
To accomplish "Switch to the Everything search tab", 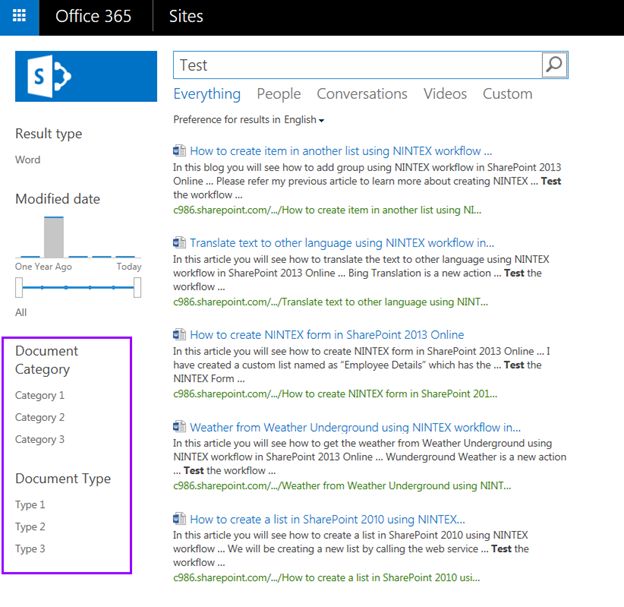I will coord(207,94).
